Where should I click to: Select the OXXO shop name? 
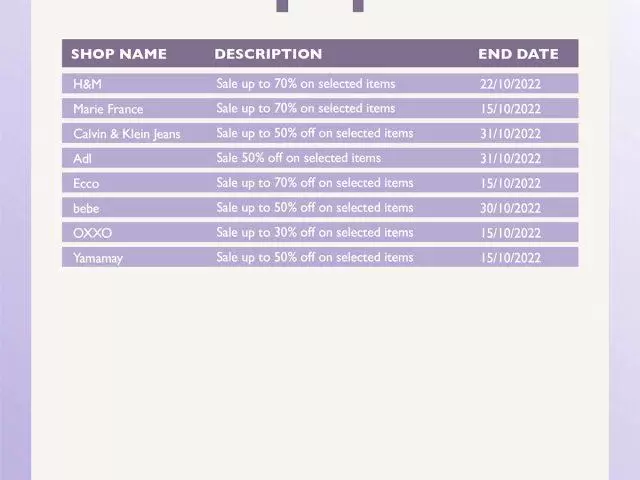[93, 233]
